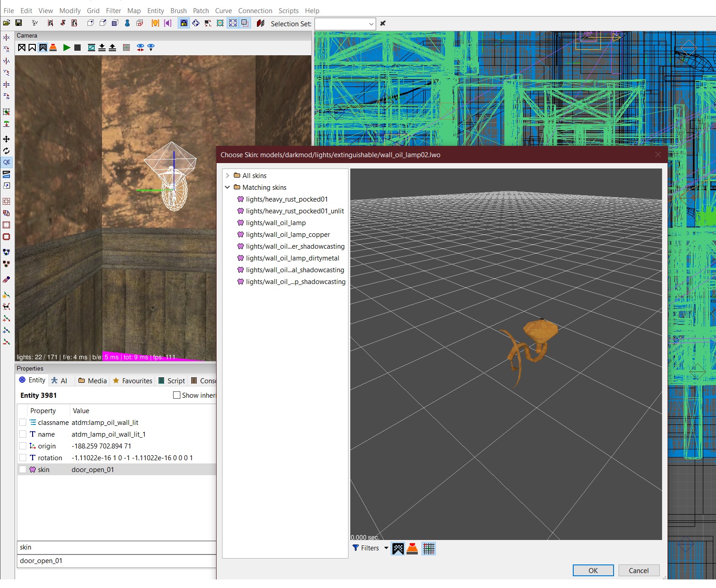Click the Save map floppy disk icon
Image resolution: width=716 pixels, height=588 pixels.
[x=19, y=23]
